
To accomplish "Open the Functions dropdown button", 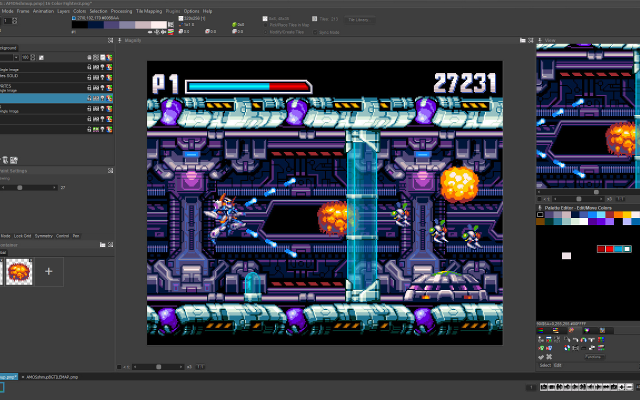I will 594,357.
